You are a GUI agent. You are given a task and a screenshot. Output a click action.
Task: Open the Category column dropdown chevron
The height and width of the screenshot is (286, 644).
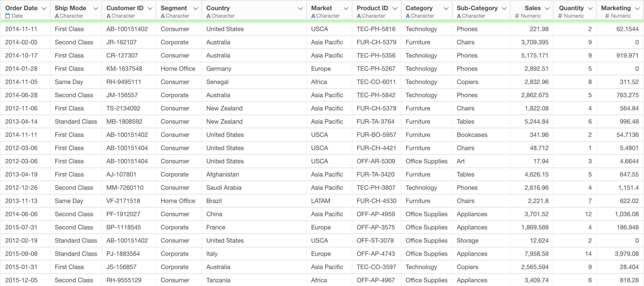point(446,9)
